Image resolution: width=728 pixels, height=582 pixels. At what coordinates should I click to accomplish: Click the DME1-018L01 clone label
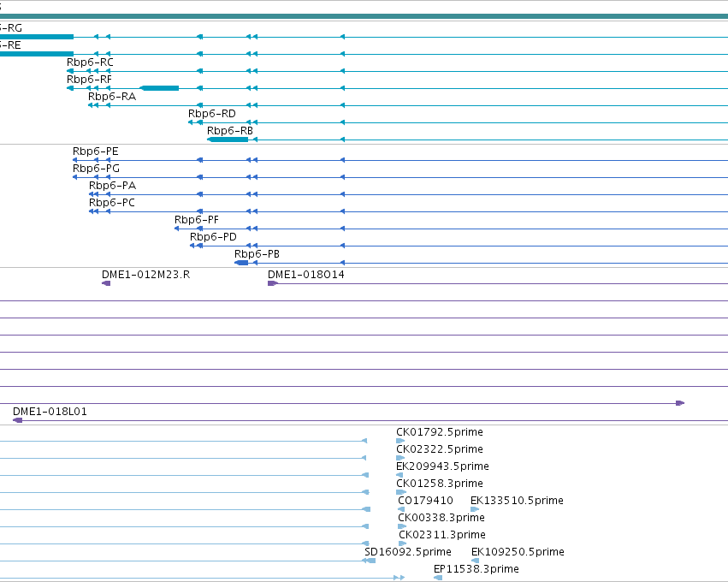50,412
